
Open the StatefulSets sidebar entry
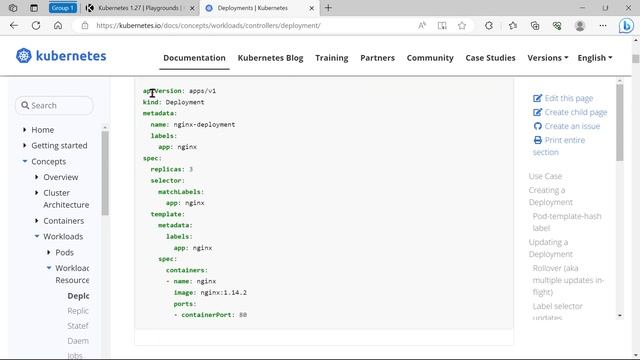click(x=78, y=326)
